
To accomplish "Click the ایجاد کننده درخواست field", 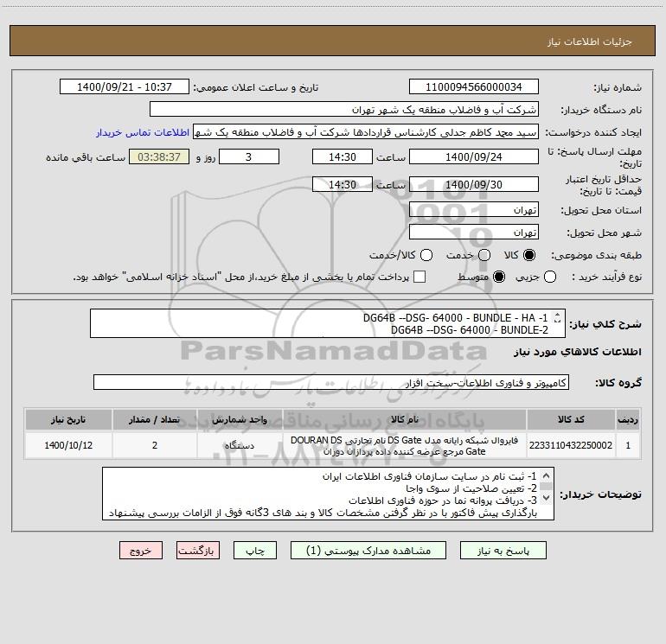I will (366, 132).
